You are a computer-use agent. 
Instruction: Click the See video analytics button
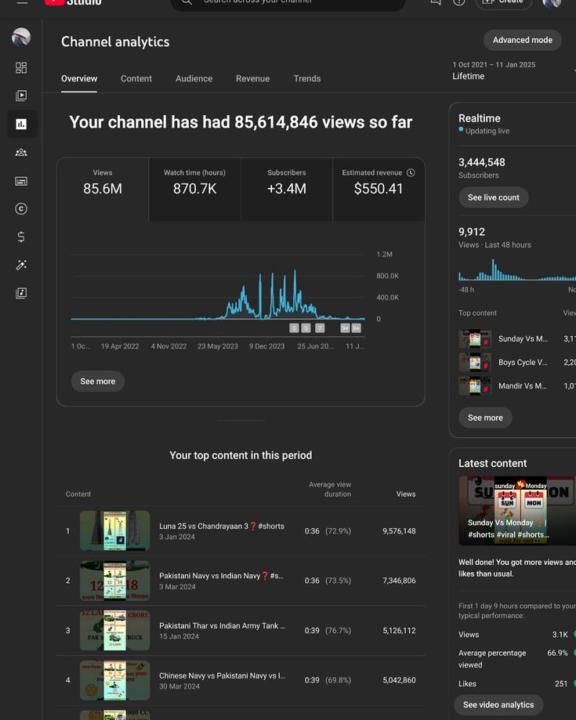pos(498,705)
